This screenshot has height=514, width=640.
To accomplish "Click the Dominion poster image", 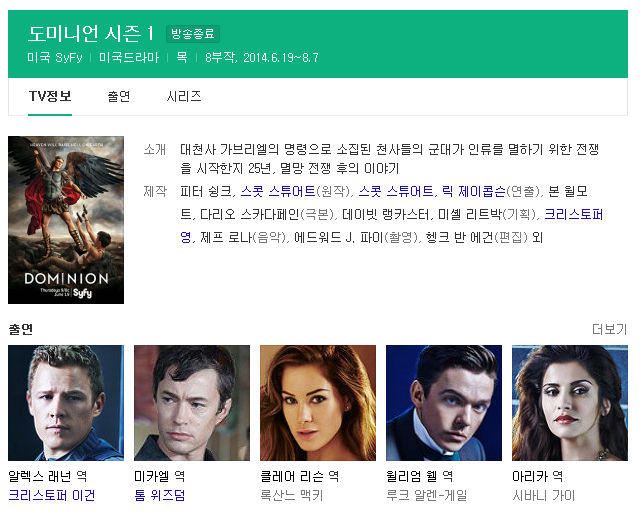I will pos(66,220).
